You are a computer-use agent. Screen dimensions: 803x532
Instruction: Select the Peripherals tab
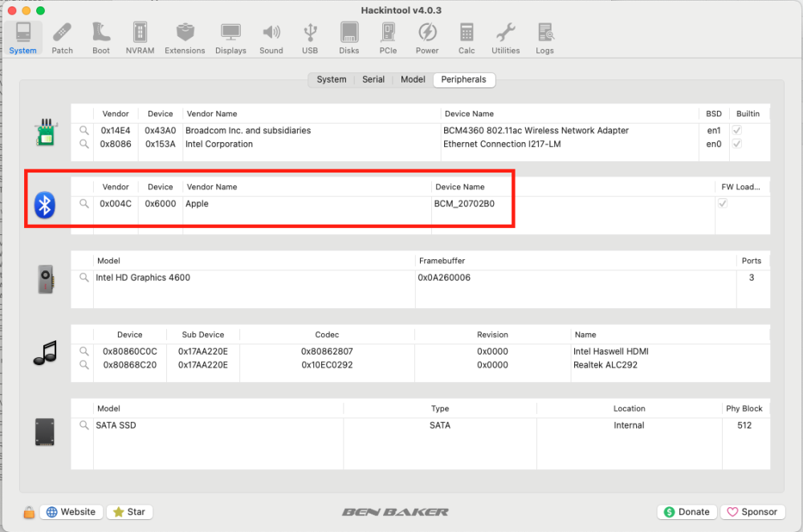(464, 79)
